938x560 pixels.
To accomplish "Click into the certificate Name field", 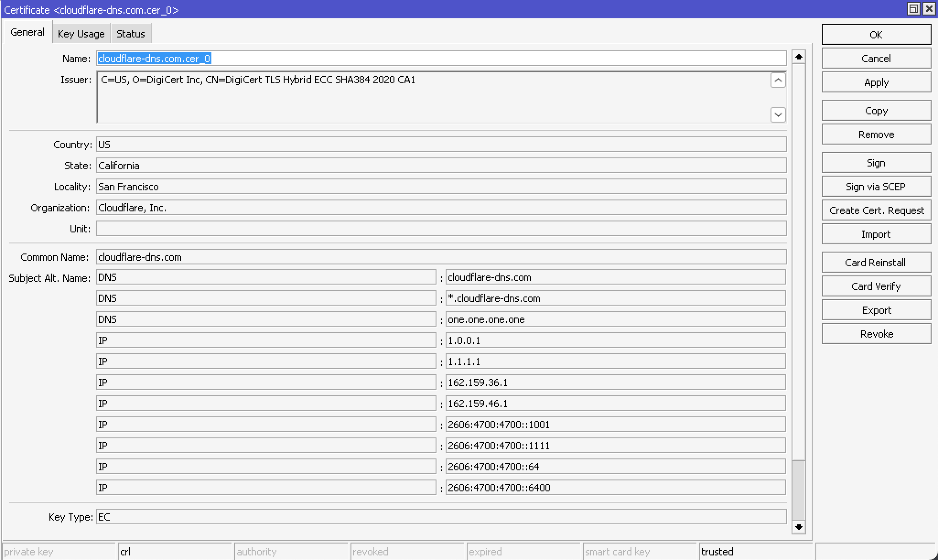I will (441, 59).
